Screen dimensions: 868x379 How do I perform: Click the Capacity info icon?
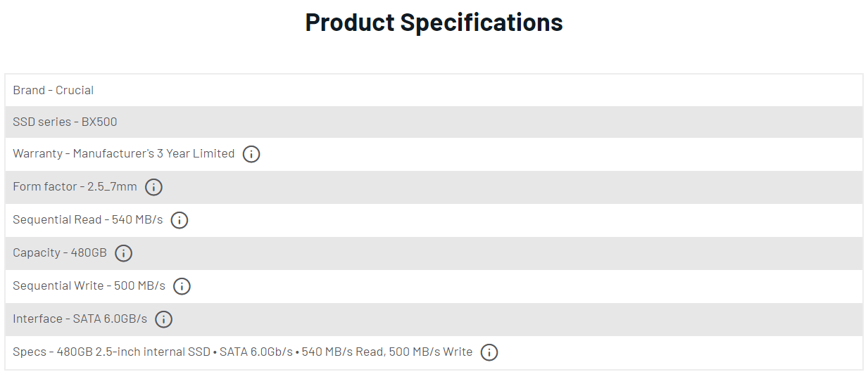124,253
